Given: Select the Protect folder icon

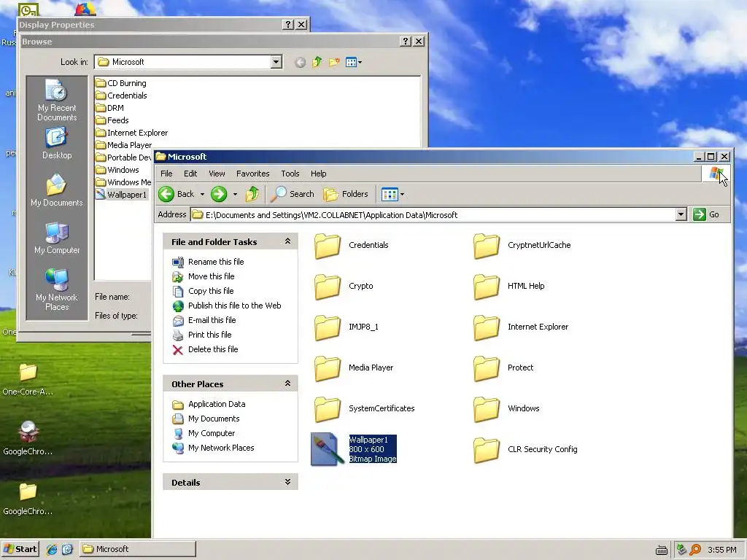Looking at the screenshot, I should (x=487, y=367).
